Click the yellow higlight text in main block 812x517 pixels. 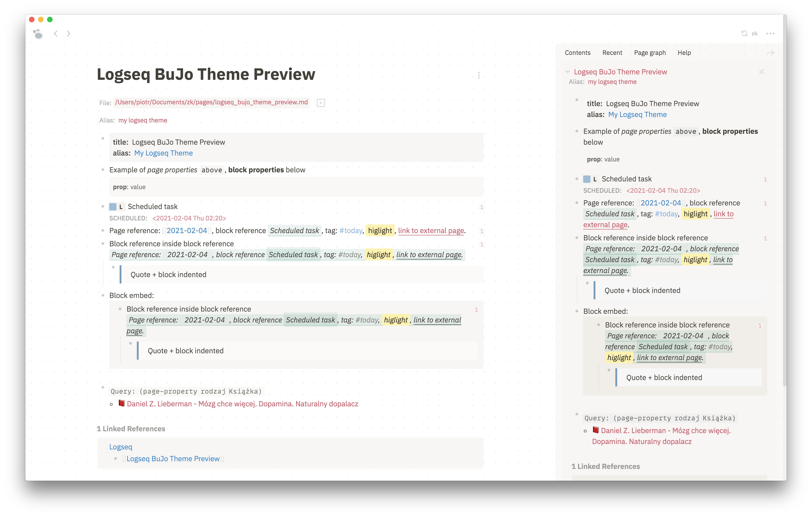(x=380, y=230)
